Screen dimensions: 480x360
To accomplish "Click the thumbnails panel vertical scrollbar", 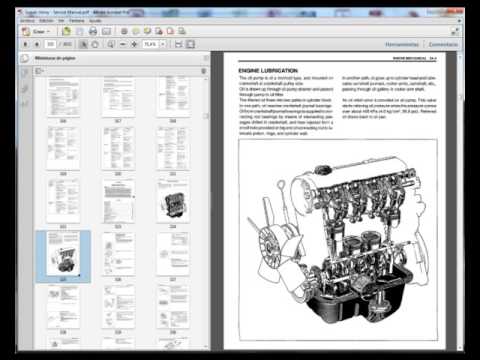I will [206, 212].
